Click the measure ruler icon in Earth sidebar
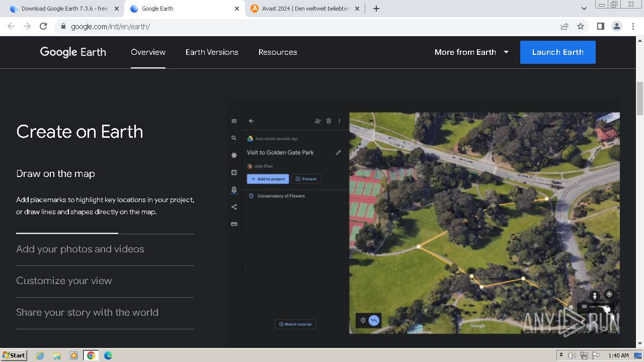Image resolution: width=644 pixels, height=362 pixels. point(234,224)
